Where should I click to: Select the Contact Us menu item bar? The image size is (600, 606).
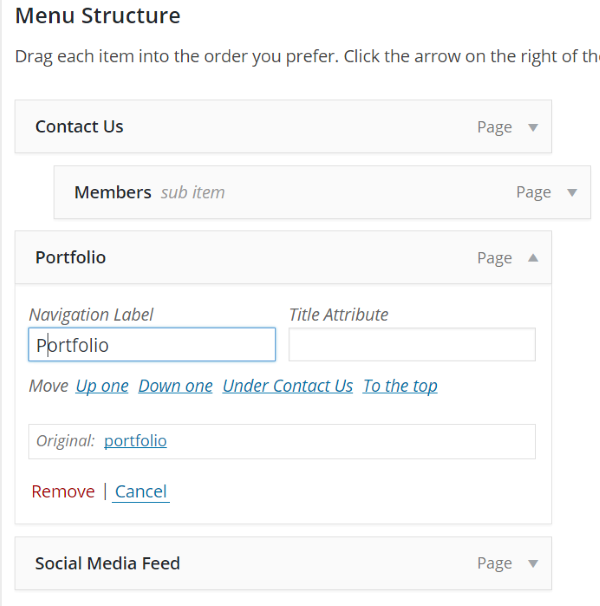coord(283,127)
